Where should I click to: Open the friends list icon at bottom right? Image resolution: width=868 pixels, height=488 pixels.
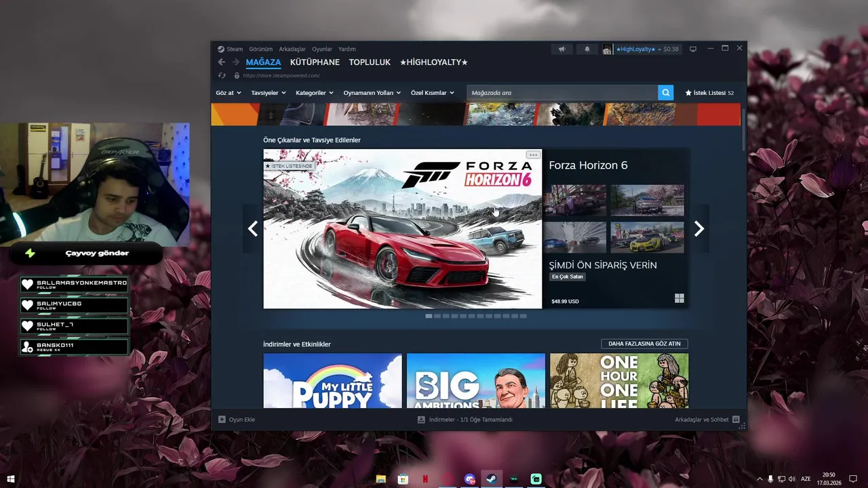[x=736, y=420]
